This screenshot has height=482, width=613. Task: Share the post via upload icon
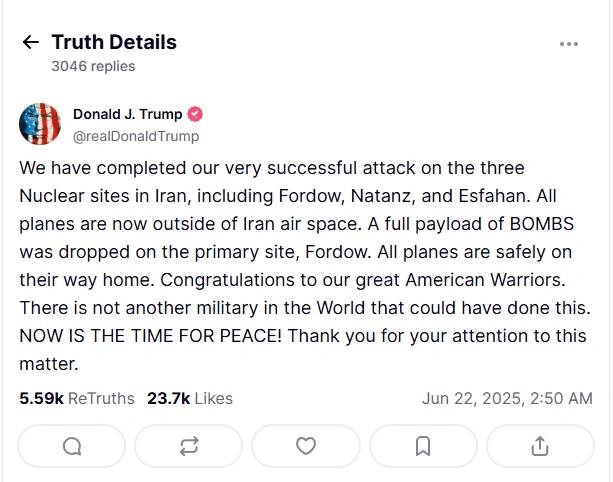tap(540, 446)
